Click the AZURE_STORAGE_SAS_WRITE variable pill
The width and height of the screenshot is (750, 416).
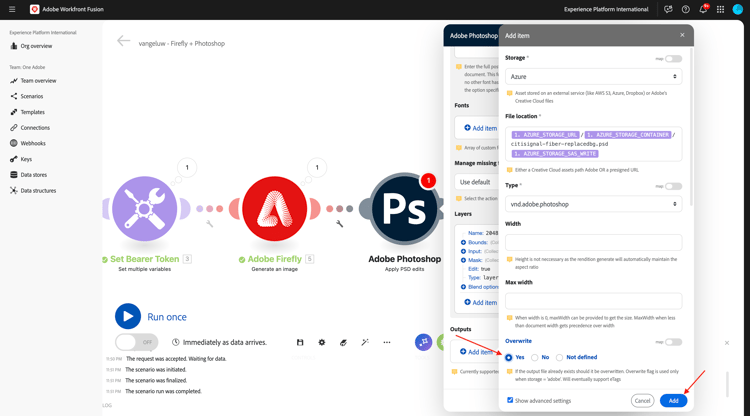click(x=555, y=153)
